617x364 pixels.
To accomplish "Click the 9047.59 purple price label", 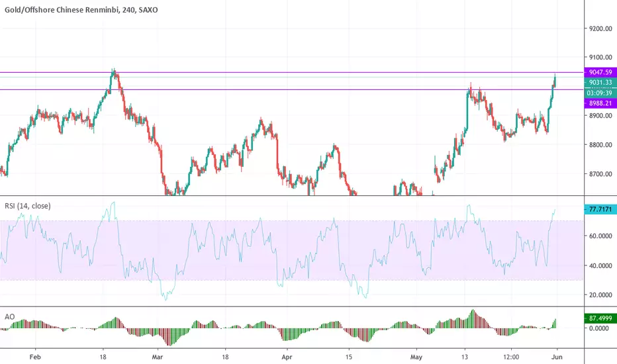I will [x=600, y=72].
